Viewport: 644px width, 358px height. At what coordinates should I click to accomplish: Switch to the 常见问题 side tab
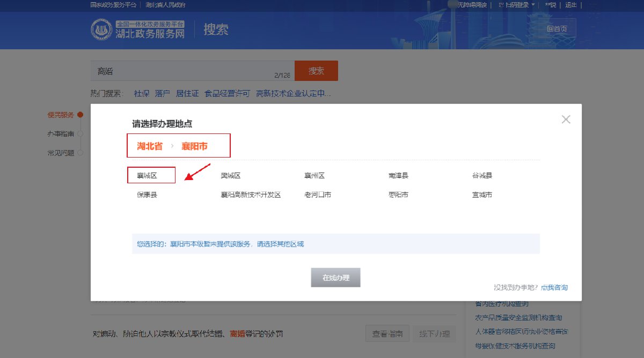point(61,153)
